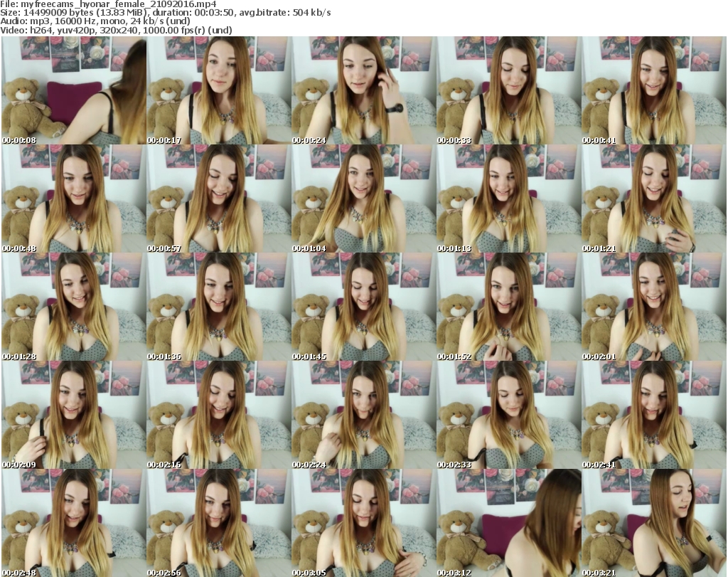Select the thumbnail stamped 00:01:36
Screen dimensions: 728x577
point(219,307)
